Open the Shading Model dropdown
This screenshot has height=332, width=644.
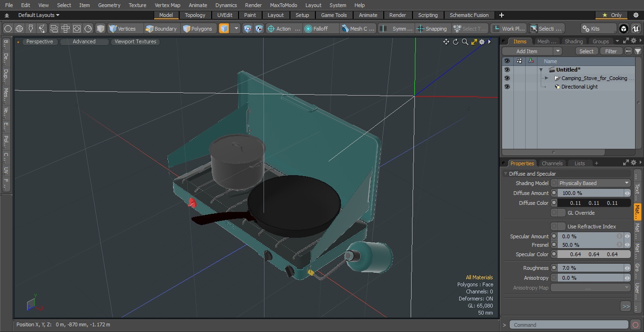point(591,183)
